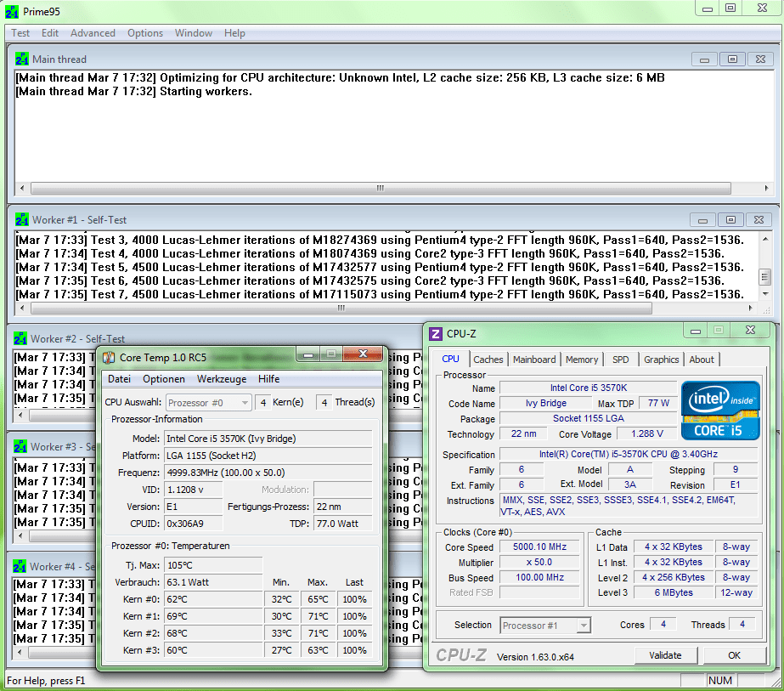Click the Main thread window icon
Viewport: 784px width, 691px height.
[x=21, y=59]
